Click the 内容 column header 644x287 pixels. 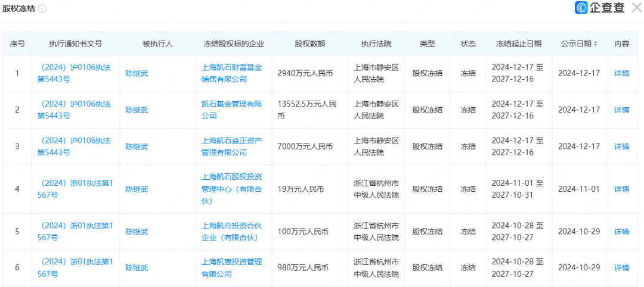tap(621, 44)
